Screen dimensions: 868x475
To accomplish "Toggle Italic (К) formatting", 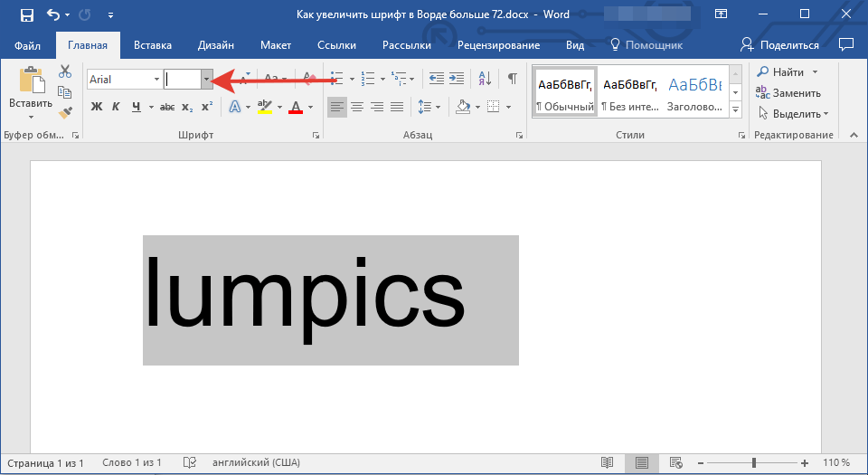I will [116, 107].
